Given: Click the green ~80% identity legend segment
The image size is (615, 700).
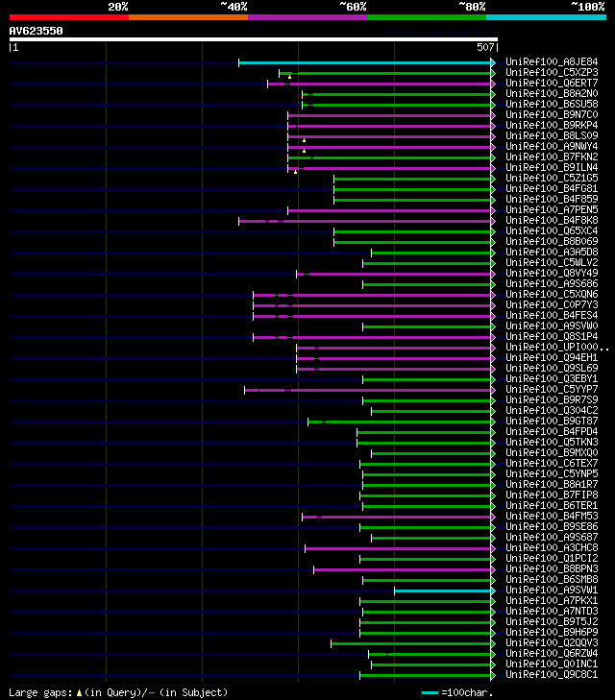Looking at the screenshot, I should coord(427,17).
